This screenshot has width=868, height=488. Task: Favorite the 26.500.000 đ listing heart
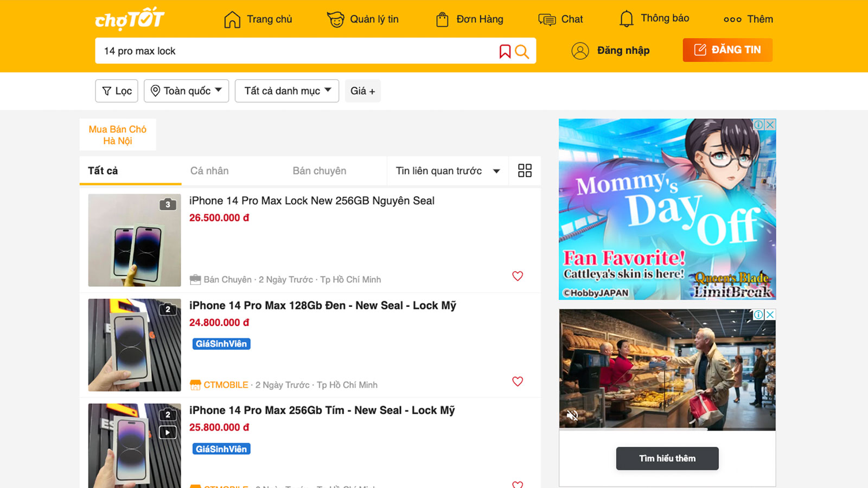click(518, 276)
